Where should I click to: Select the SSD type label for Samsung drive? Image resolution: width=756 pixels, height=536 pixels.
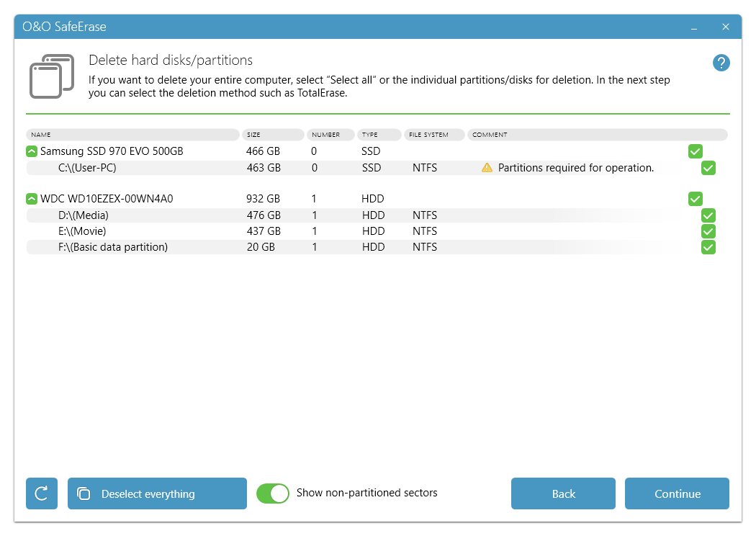[371, 151]
